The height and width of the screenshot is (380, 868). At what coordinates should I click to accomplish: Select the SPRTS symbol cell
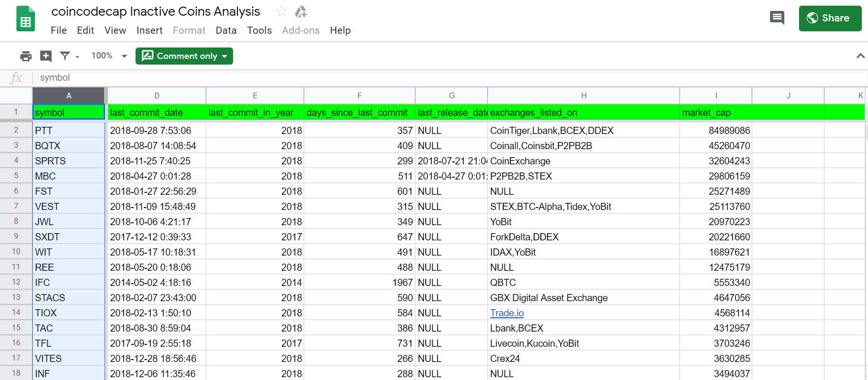tap(68, 161)
